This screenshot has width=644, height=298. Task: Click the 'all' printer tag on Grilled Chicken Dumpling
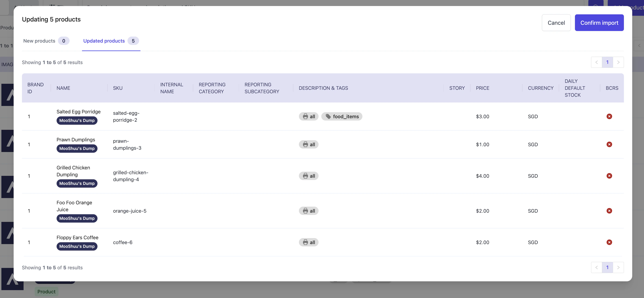point(309,176)
